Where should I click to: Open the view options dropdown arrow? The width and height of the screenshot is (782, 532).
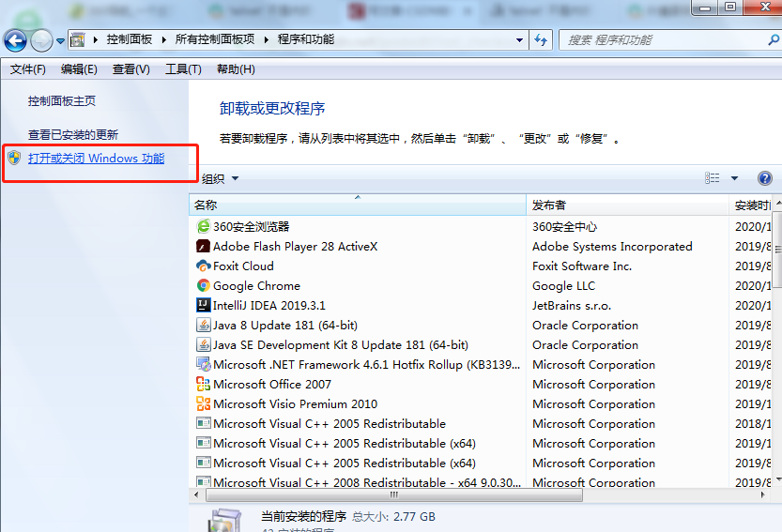pyautogui.click(x=734, y=178)
